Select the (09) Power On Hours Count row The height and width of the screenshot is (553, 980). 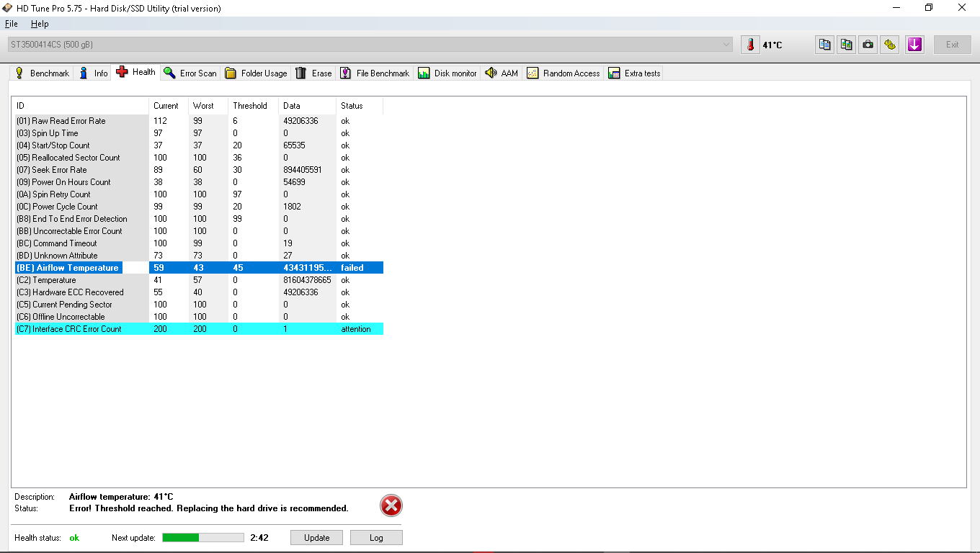tap(199, 182)
